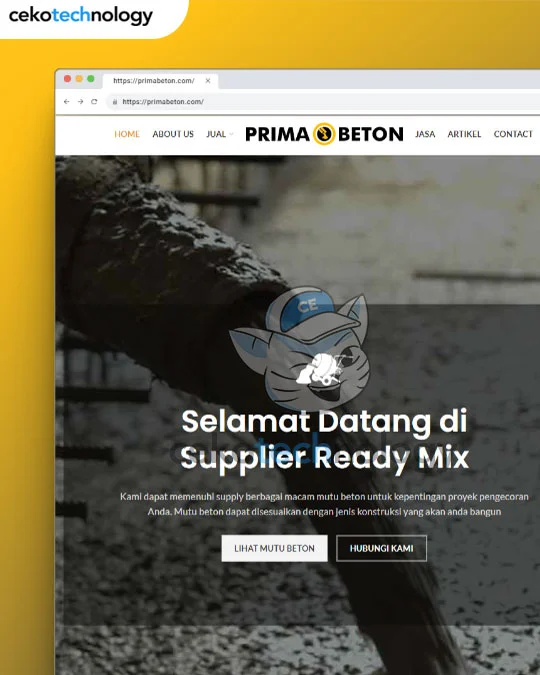Click the browser forward arrow
The height and width of the screenshot is (675, 540).
pos(81,102)
